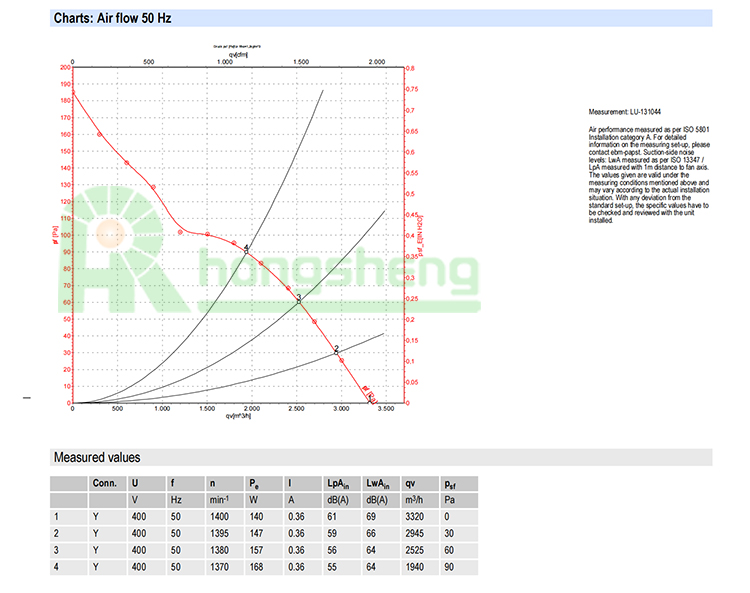Click air flow value "1940"
The image size is (750, 593).
(415, 567)
